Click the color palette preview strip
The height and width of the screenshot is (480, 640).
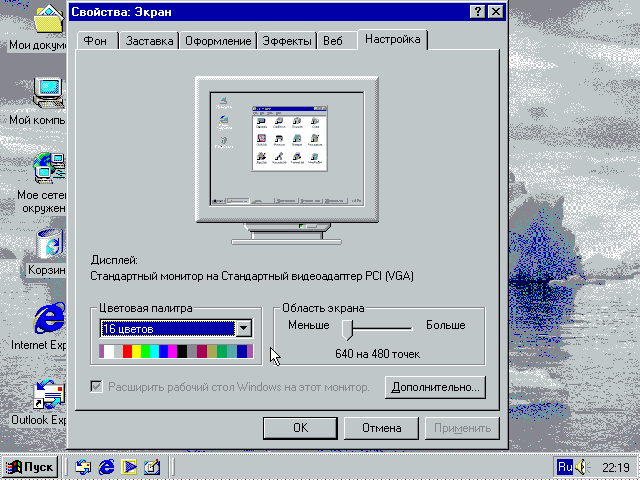pyautogui.click(x=176, y=351)
